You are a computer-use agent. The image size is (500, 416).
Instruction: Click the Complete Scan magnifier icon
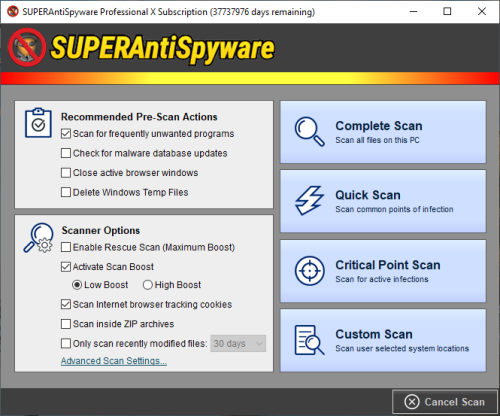pyautogui.click(x=309, y=131)
